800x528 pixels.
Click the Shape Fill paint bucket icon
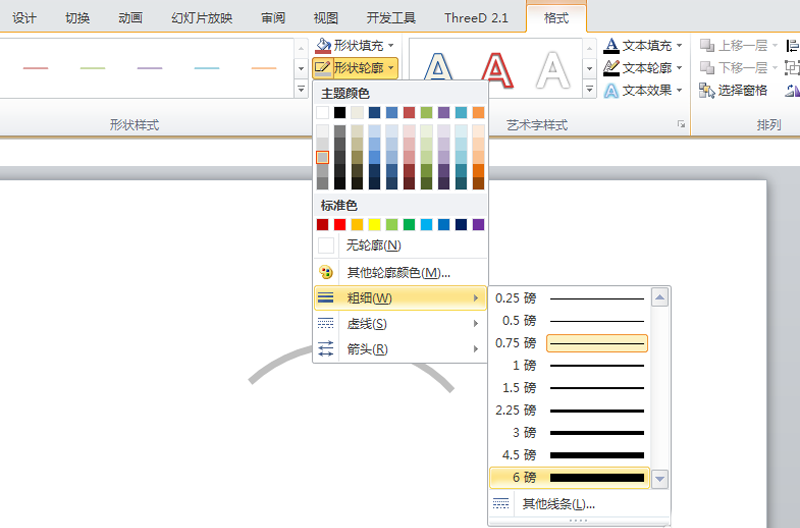[323, 45]
